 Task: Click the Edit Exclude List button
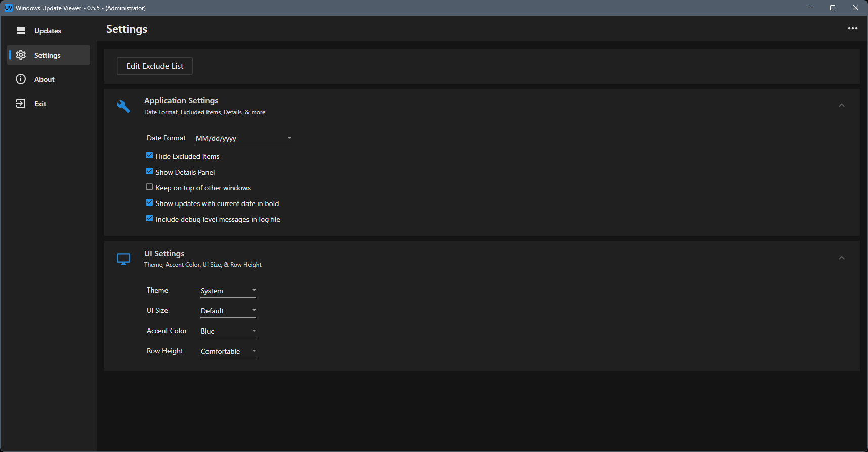pos(155,66)
